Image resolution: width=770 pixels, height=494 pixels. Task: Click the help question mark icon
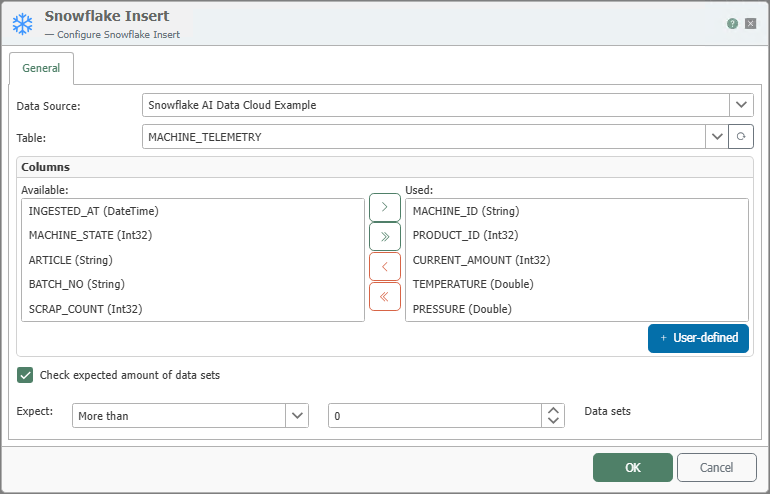732,24
